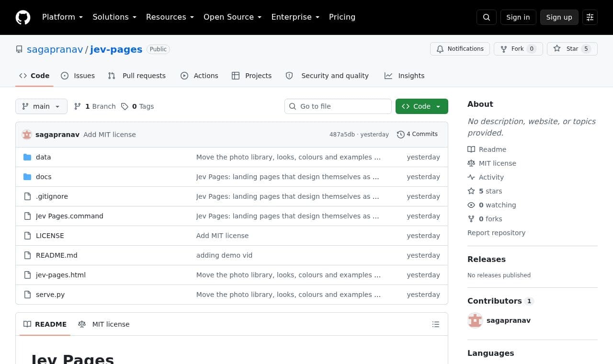Fork the jev-pages repository
This screenshot has height=364, width=613.
point(518,49)
